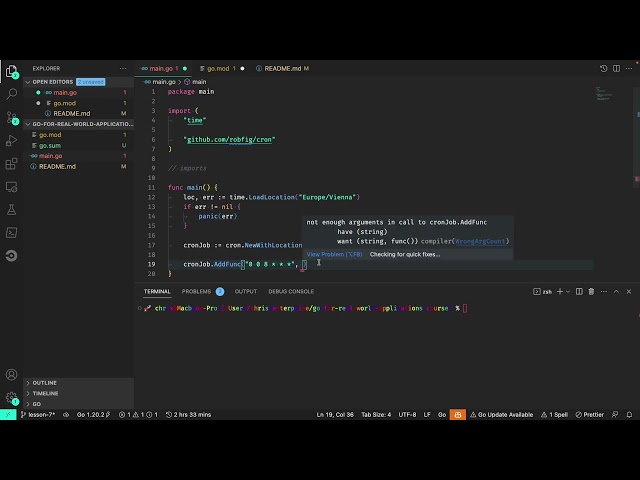The height and width of the screenshot is (480, 640).
Task: Select the Terminal panel tab
Action: pyautogui.click(x=157, y=291)
